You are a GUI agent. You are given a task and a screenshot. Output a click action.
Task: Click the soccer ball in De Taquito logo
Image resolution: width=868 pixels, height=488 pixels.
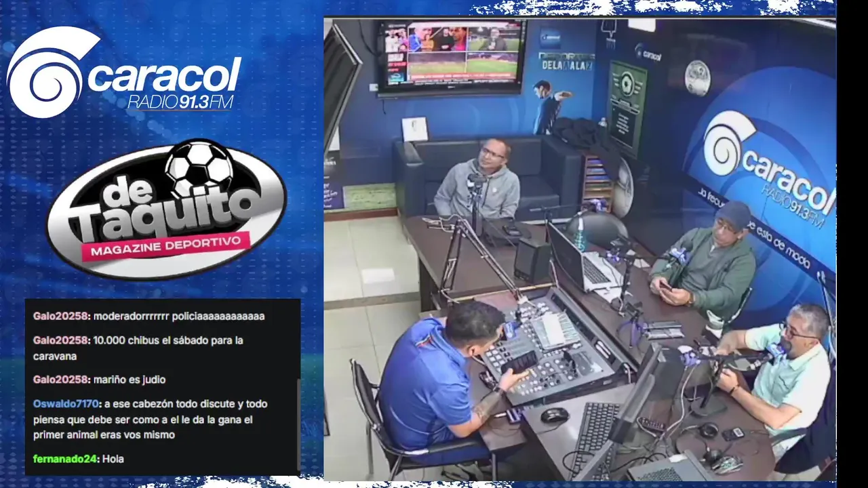[200, 168]
